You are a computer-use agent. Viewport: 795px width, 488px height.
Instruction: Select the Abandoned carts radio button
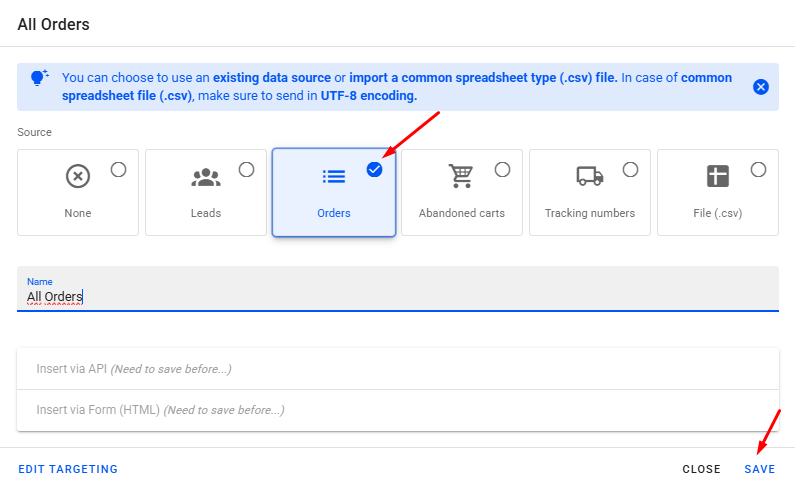tap(502, 170)
